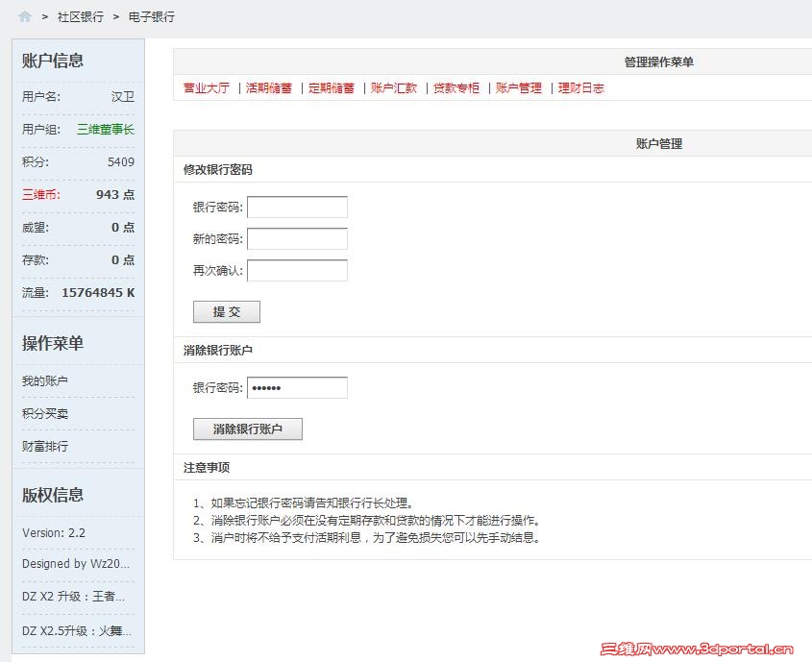The width and height of the screenshot is (812, 662).
Task: Click the 943 点 balance value
Action: pos(115,195)
